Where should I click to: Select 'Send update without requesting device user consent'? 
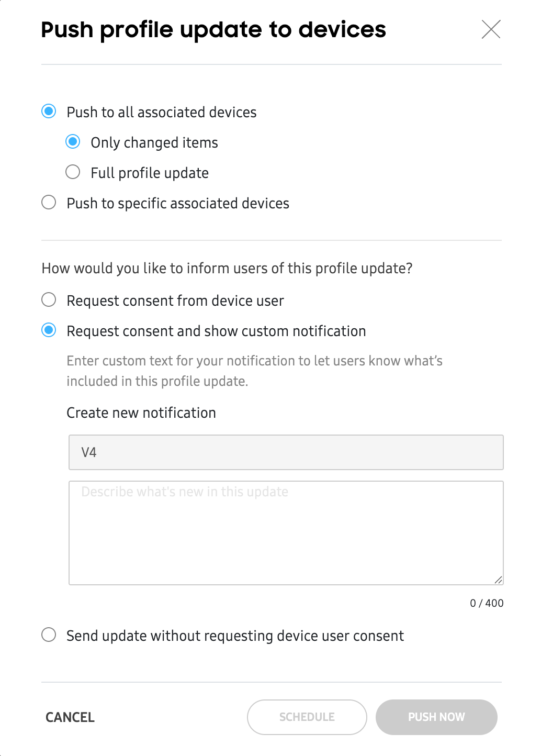click(49, 635)
